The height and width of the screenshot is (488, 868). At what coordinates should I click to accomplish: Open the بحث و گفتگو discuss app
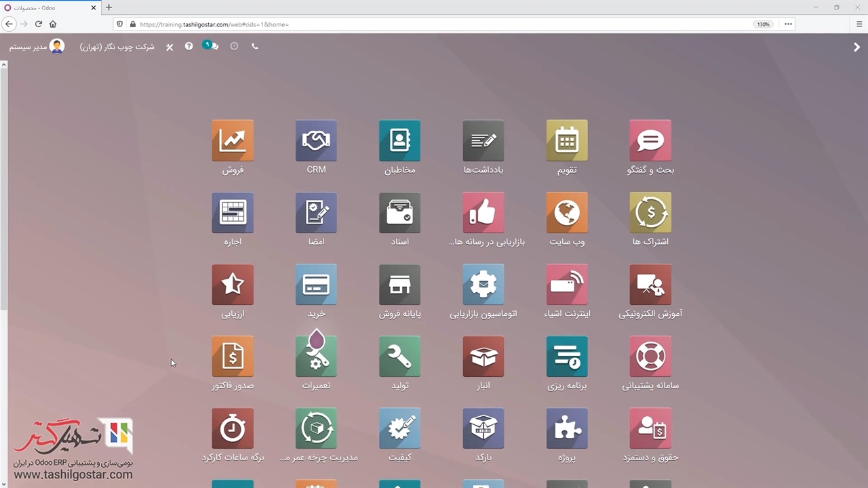650,141
